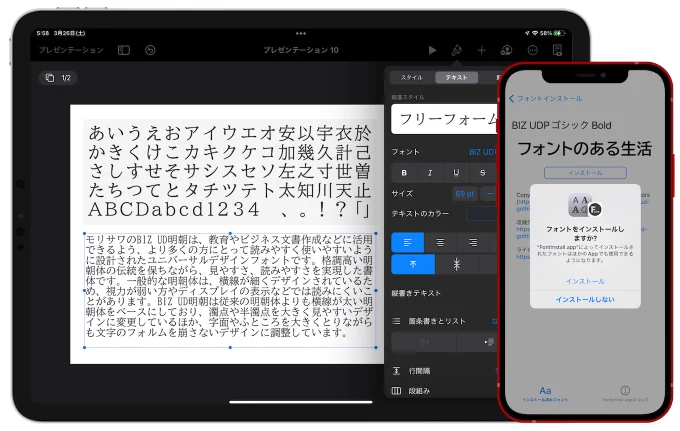Open the Format paintbrush panel
This screenshot has height=431, width=680.
456,50
